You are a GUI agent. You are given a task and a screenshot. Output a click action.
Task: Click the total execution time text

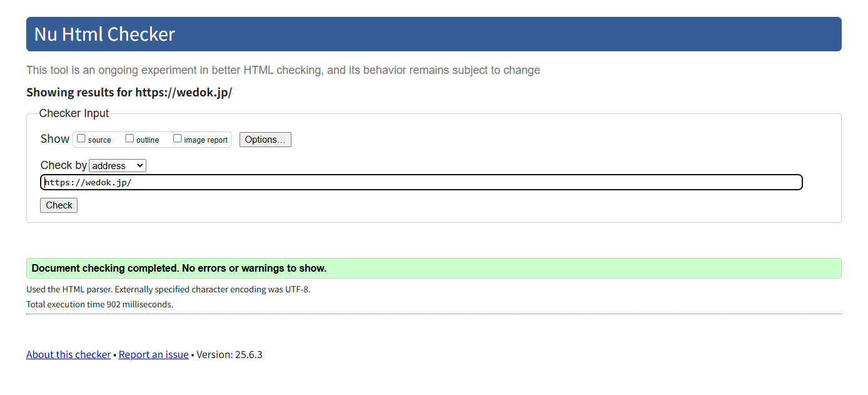click(x=99, y=304)
